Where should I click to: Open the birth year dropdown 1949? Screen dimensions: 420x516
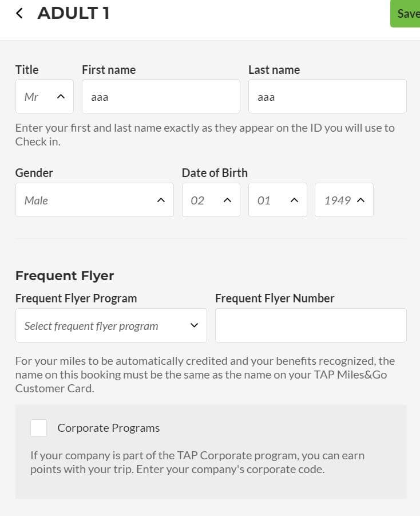[x=344, y=200]
